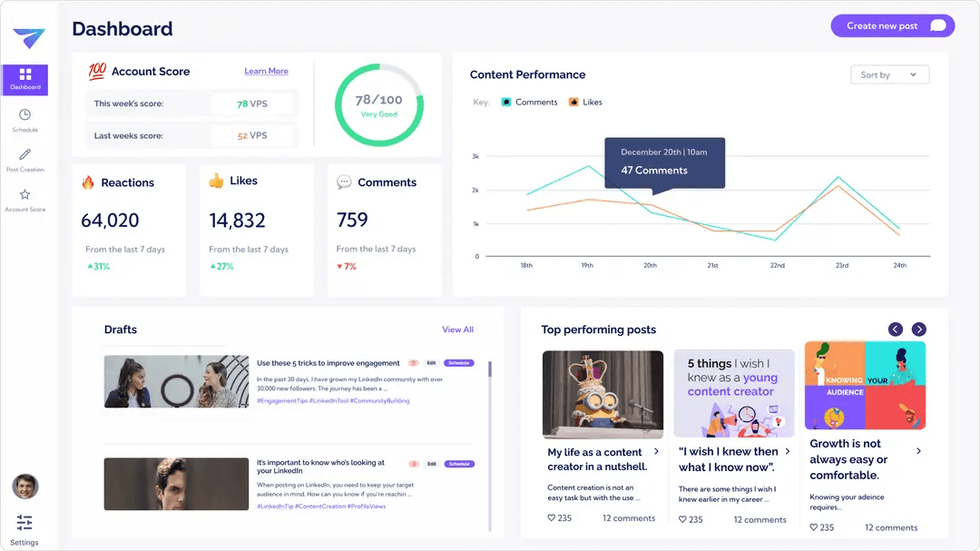Screen dimensions: 980x551
Task: Click the Create new post button
Action: coord(893,25)
